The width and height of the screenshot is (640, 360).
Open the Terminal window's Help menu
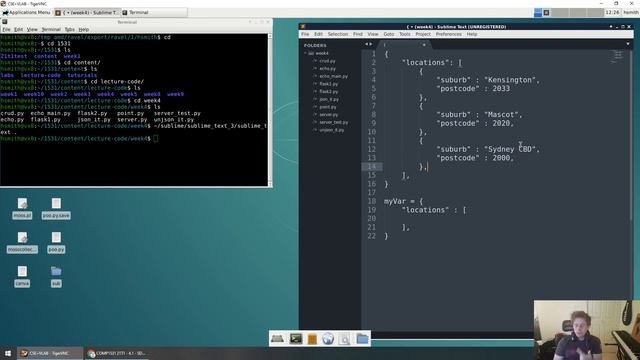click(84, 29)
